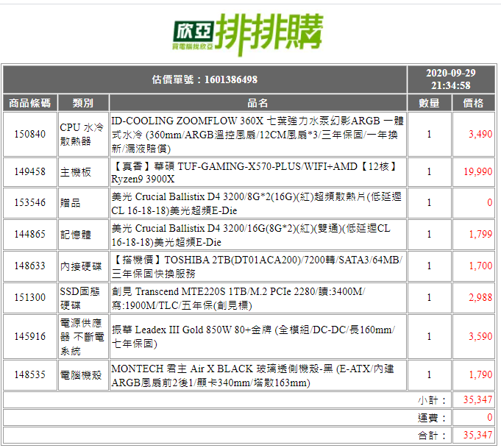Select barcode 148535
This screenshot has height=448, width=501.
pos(30,374)
